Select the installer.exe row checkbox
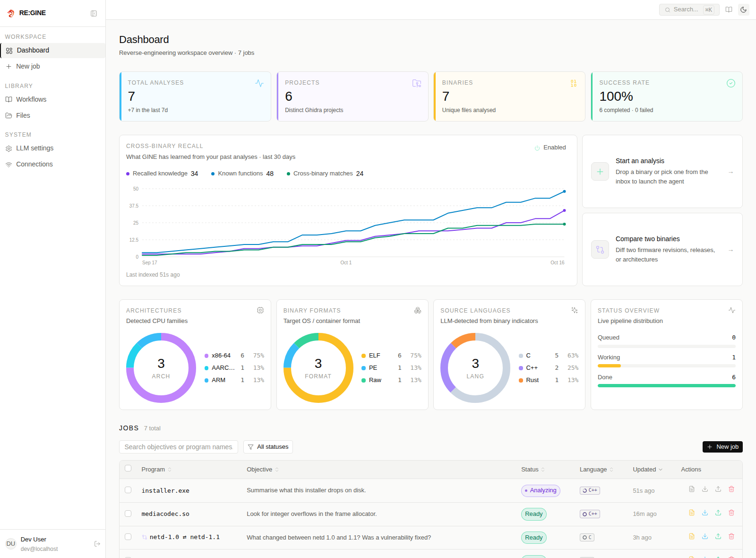This screenshot has width=756, height=558. 128,490
